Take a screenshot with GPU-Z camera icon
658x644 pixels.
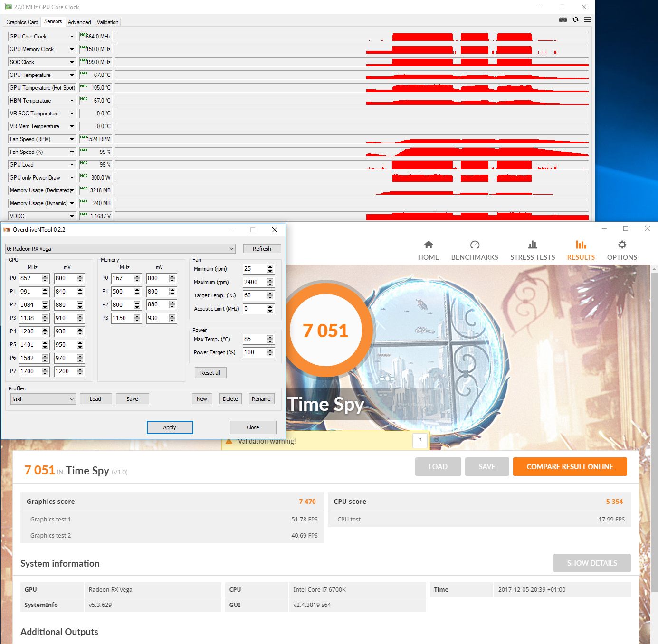click(563, 19)
